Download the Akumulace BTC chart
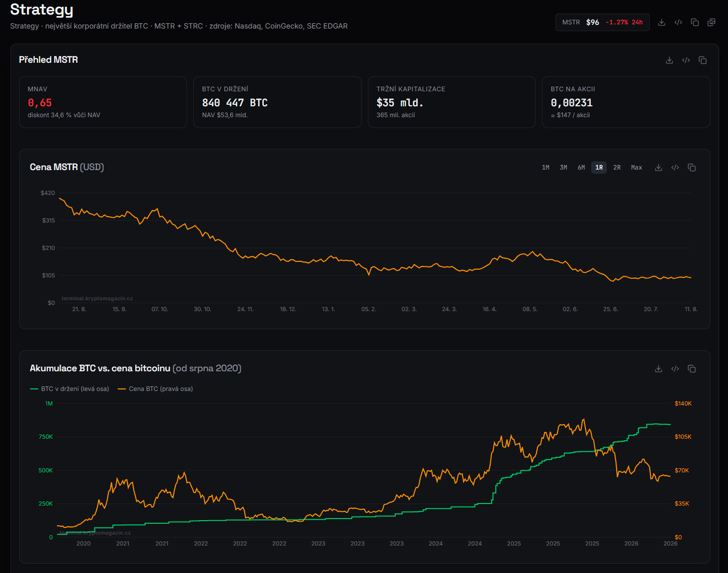This screenshot has height=573, width=728. [x=659, y=369]
